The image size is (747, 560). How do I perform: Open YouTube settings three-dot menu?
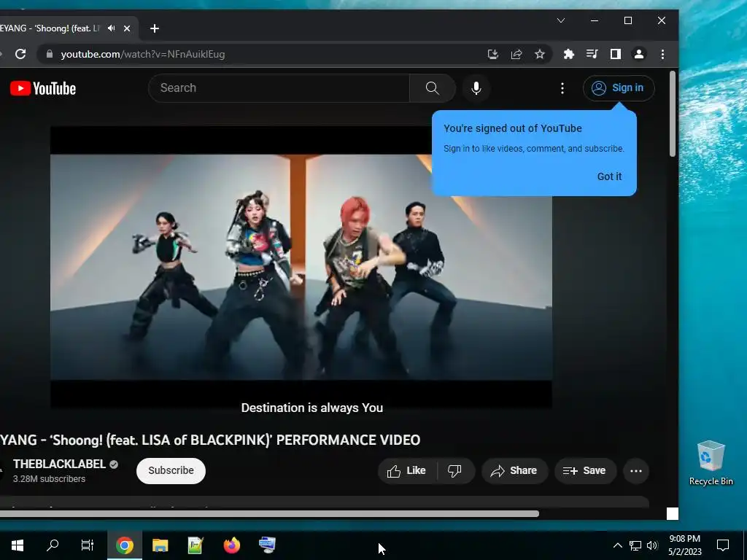(x=562, y=88)
